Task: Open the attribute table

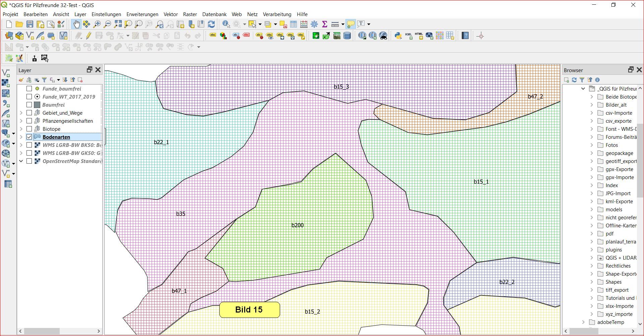Action: (293, 24)
